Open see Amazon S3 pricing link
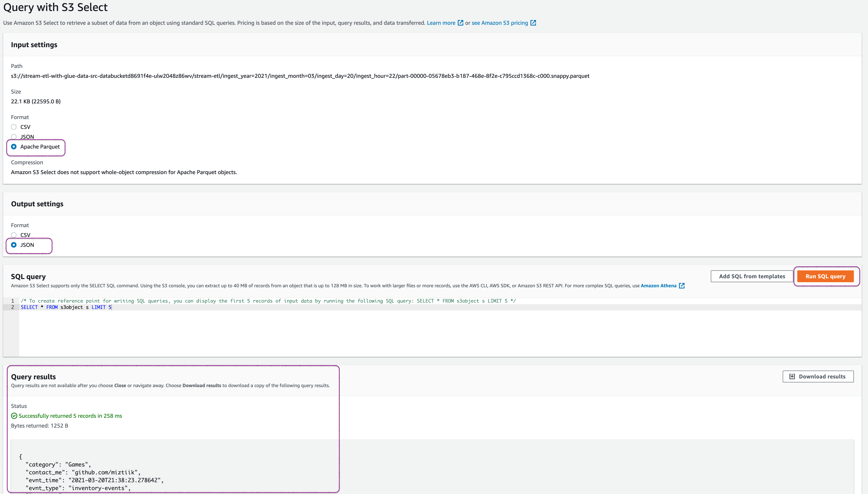Viewport: 868px width, 494px height. pos(499,23)
